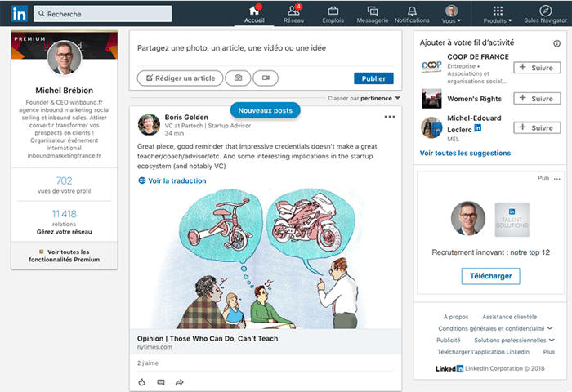Open the Publicité footer link
The width and height of the screenshot is (572, 392).
449,341
